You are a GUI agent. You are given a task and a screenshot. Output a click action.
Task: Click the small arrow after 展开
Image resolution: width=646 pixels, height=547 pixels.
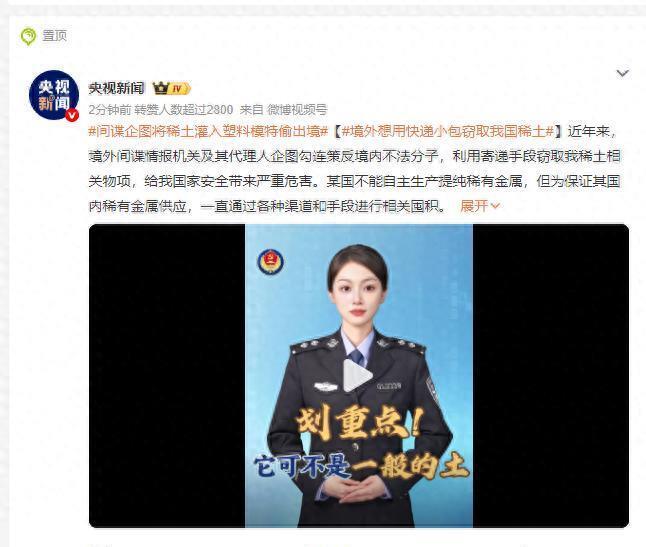pyautogui.click(x=496, y=206)
